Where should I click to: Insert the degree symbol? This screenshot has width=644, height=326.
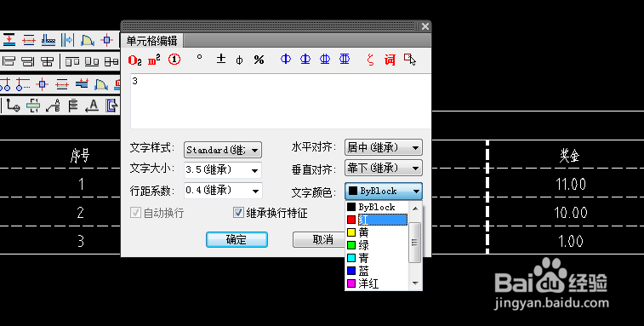coord(199,58)
